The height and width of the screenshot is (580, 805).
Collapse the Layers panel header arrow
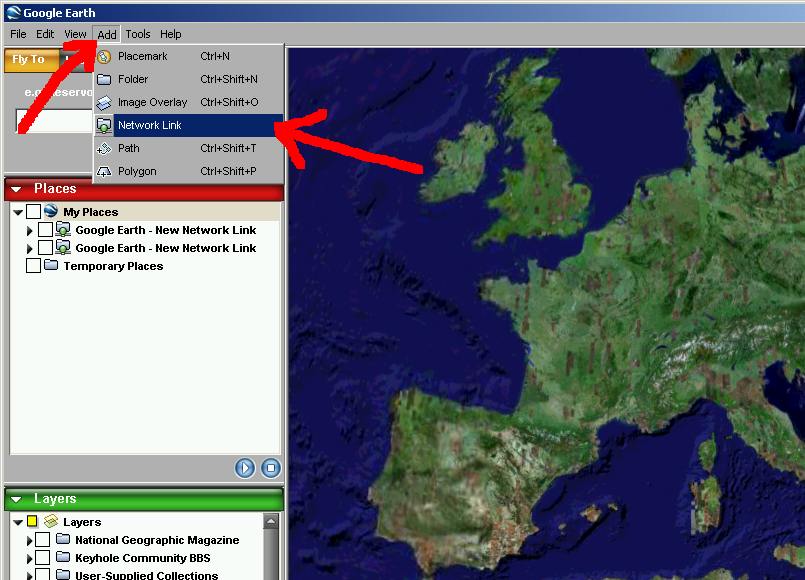click(16, 499)
